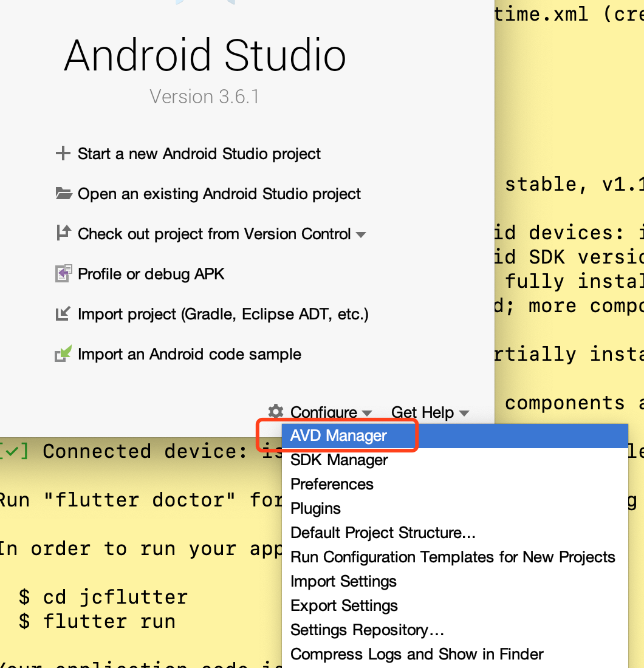Open Default Project Structure...
This screenshot has width=644, height=668.
click(455, 533)
